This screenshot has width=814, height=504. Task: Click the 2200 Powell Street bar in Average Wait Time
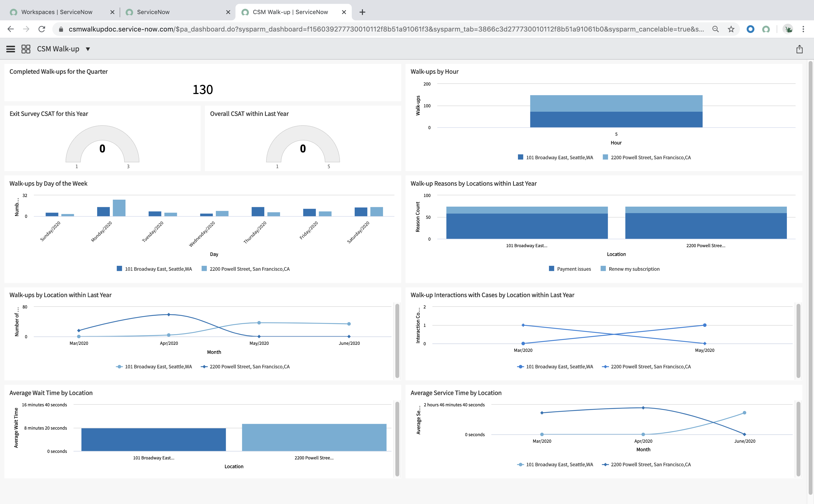314,438
